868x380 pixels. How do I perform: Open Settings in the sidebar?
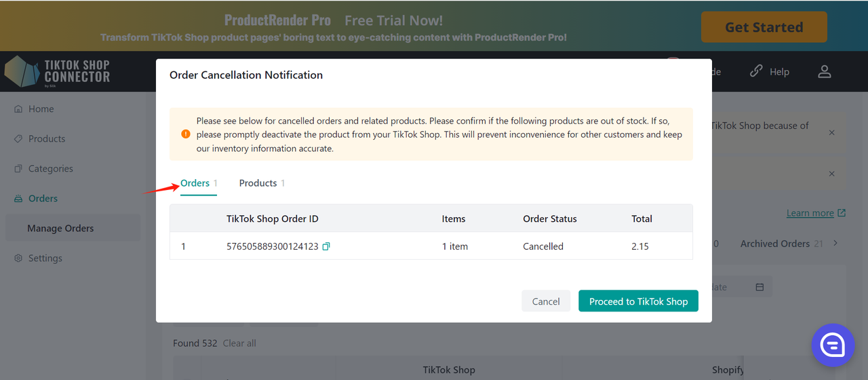point(45,258)
